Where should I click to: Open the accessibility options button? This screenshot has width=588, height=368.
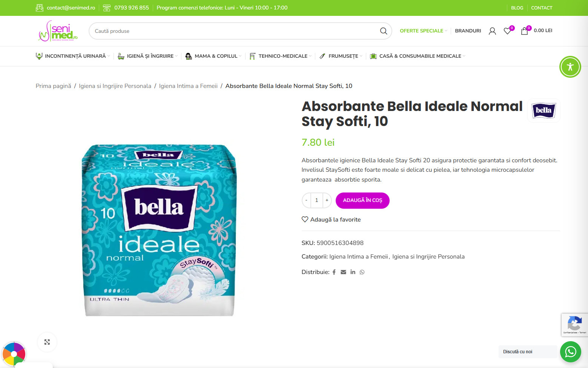570,67
